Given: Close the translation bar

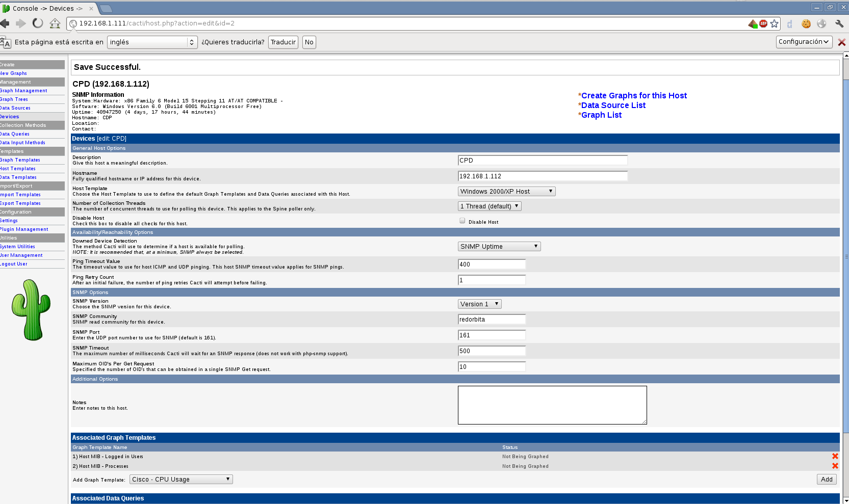Looking at the screenshot, I should point(841,42).
